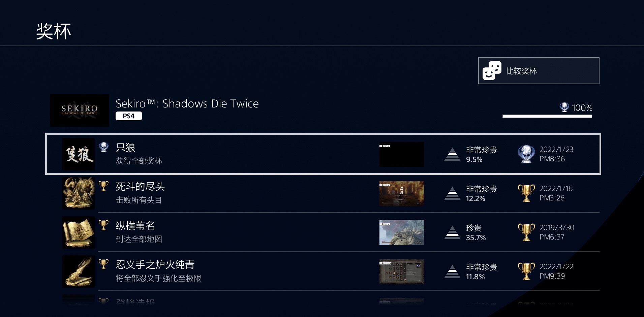Open the 死斗的尽头 trophy entry
This screenshot has width=644, height=317.
coord(140,187)
